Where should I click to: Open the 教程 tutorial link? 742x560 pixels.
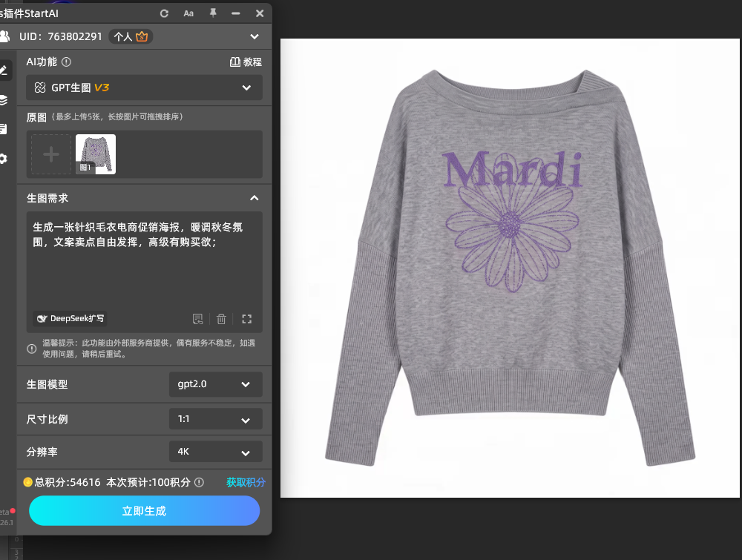pos(246,62)
